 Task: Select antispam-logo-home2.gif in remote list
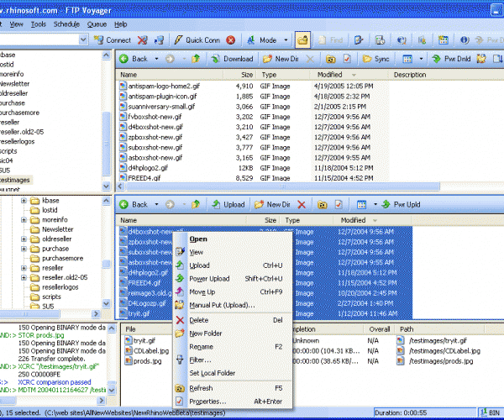point(164,87)
